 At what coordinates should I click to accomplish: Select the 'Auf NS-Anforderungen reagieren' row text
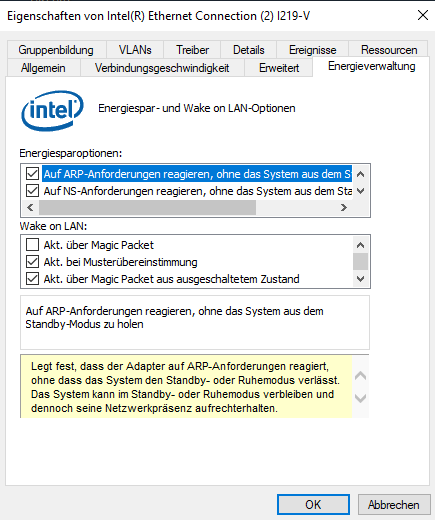[198, 191]
